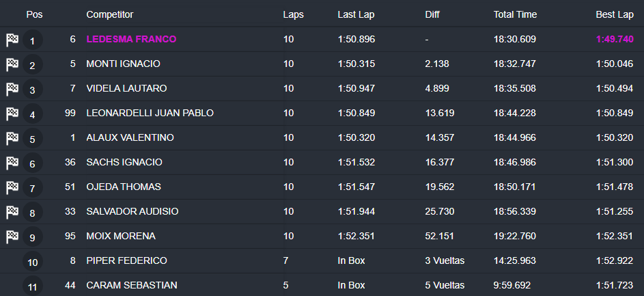Select competitor SALVADOR AUDISIO

[132, 211]
